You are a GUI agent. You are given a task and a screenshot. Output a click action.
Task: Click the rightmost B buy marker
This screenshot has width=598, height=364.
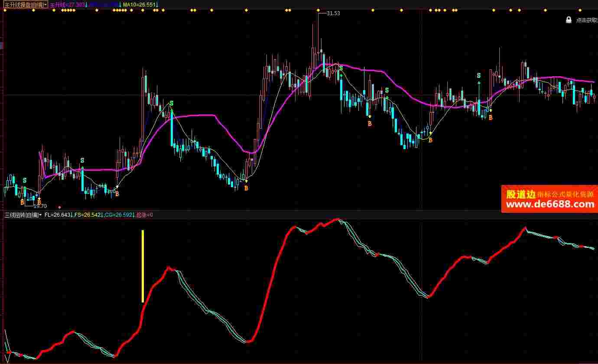click(491, 117)
